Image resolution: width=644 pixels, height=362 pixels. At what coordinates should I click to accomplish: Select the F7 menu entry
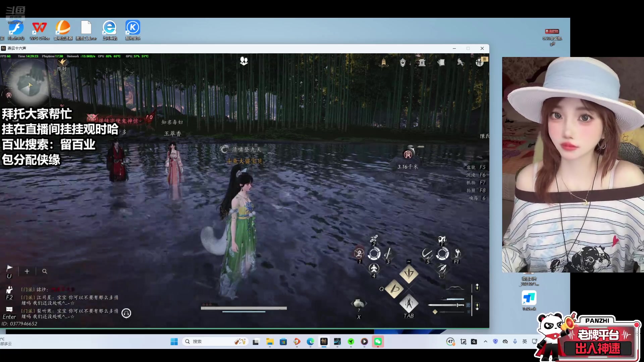(x=476, y=183)
